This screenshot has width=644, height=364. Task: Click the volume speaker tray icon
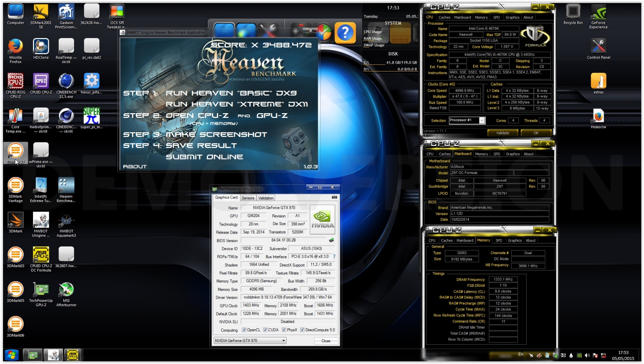click(587, 355)
